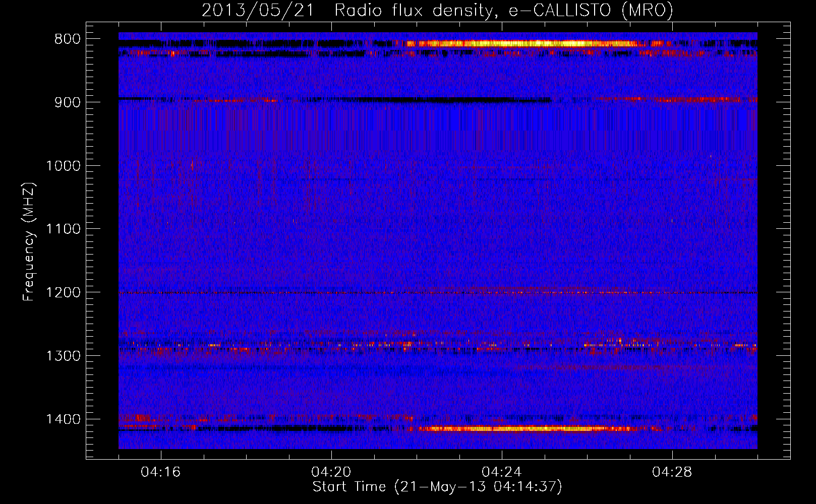Click the 1200 frequency tick label
Image resolution: width=816 pixels, height=504 pixels.
point(64,293)
